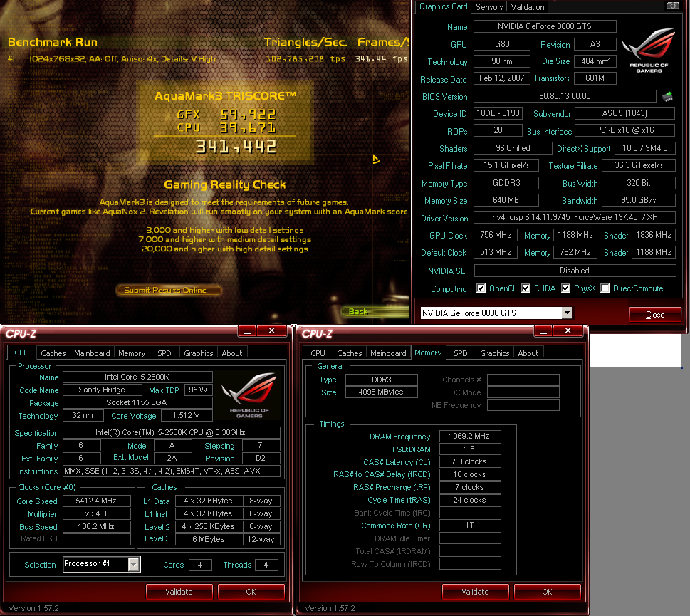Switch to GPU-Z Sensors tab
690x616 pixels.
click(489, 6)
